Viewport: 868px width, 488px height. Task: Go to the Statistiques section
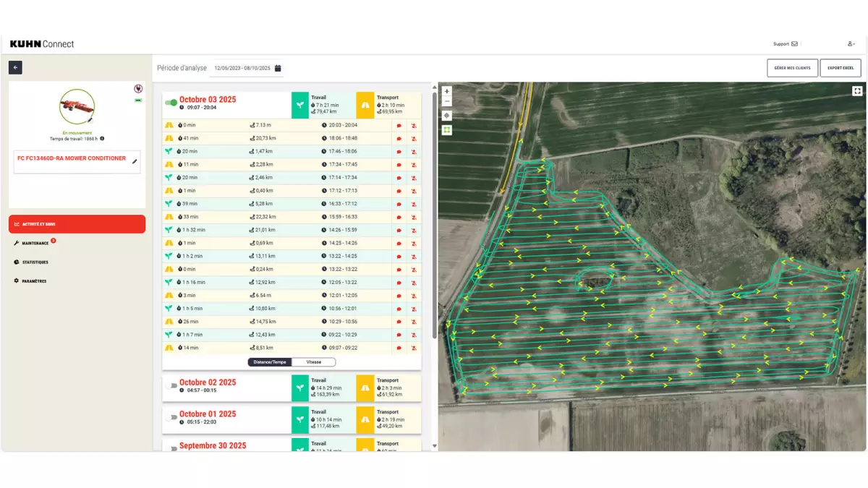[x=35, y=262]
